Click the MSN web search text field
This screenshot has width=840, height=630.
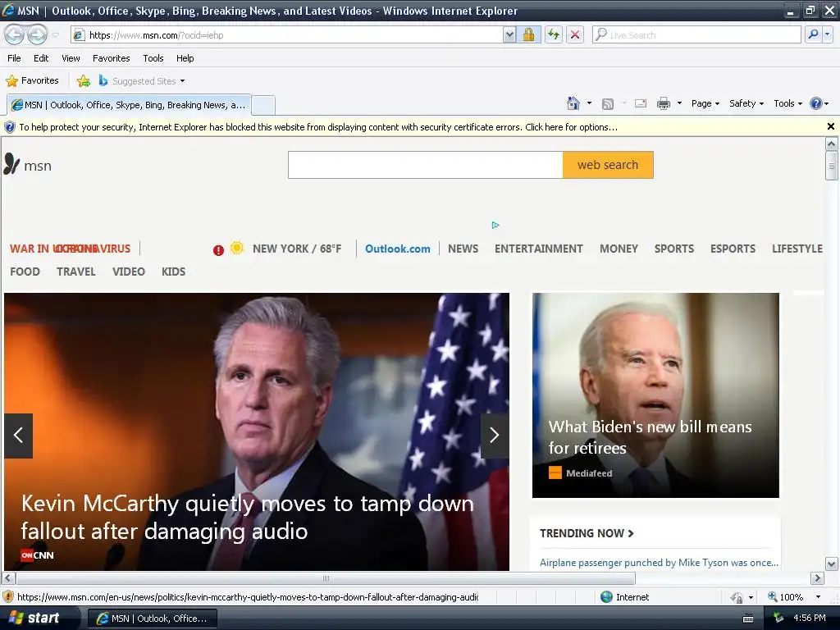[x=426, y=165]
